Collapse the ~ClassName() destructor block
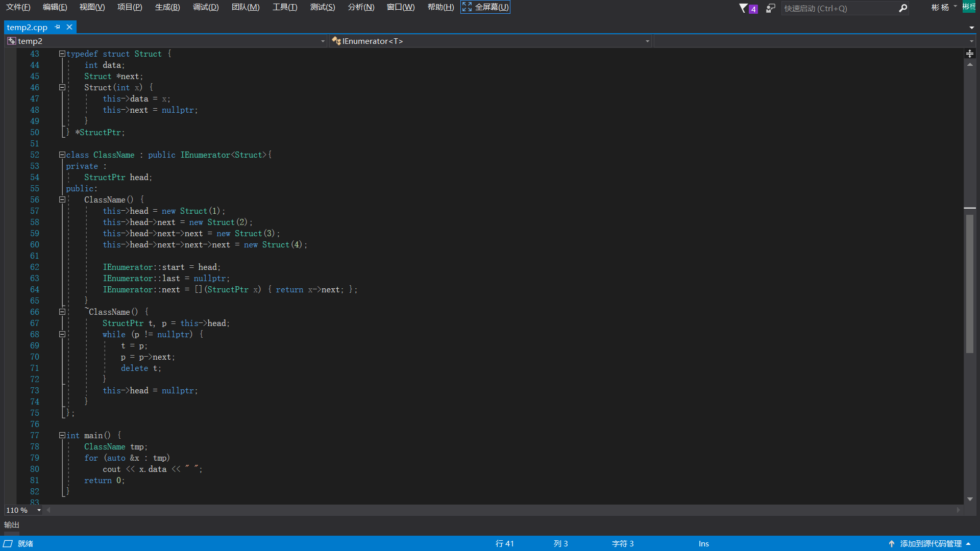The height and width of the screenshot is (551, 980). point(62,312)
